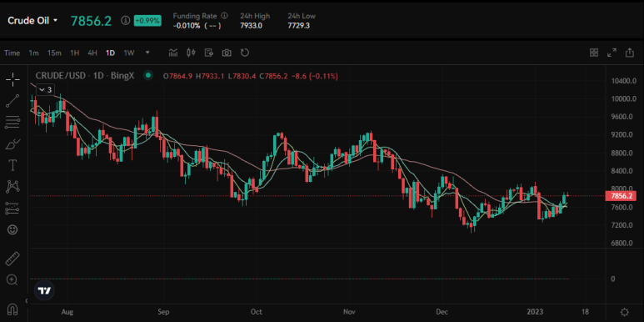Open the horizontal lines drawing tool

pyautogui.click(x=12, y=122)
